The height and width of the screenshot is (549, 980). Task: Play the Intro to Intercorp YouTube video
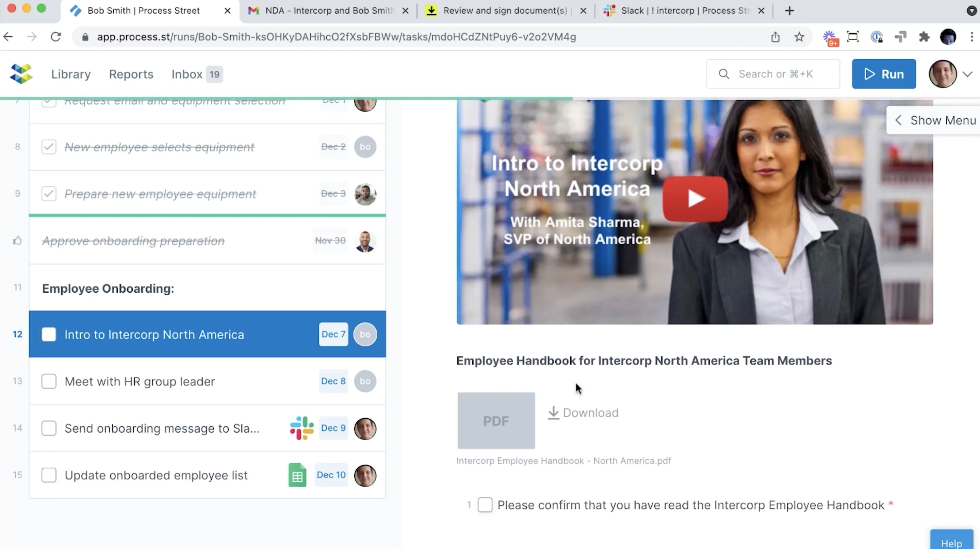pyautogui.click(x=695, y=198)
